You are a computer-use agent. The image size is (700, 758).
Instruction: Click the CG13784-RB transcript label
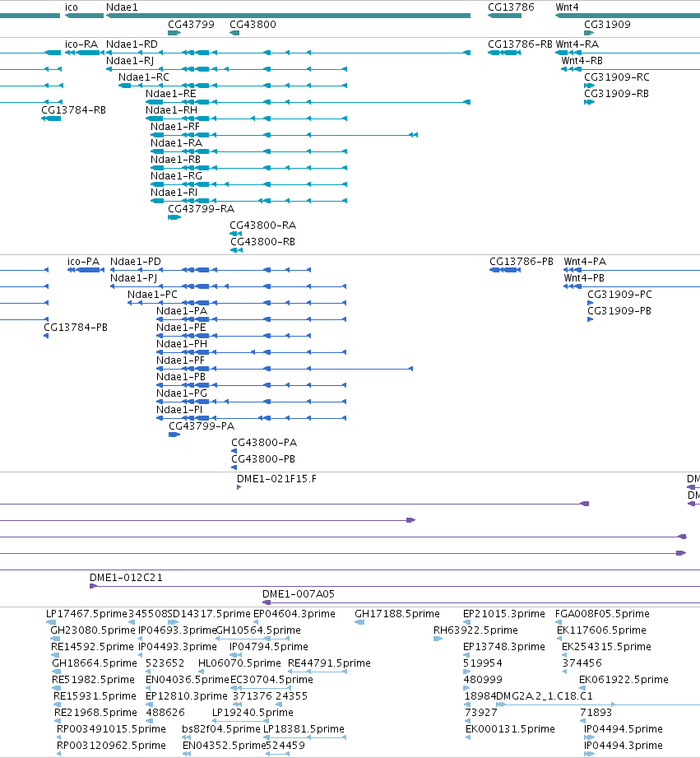coord(73,109)
